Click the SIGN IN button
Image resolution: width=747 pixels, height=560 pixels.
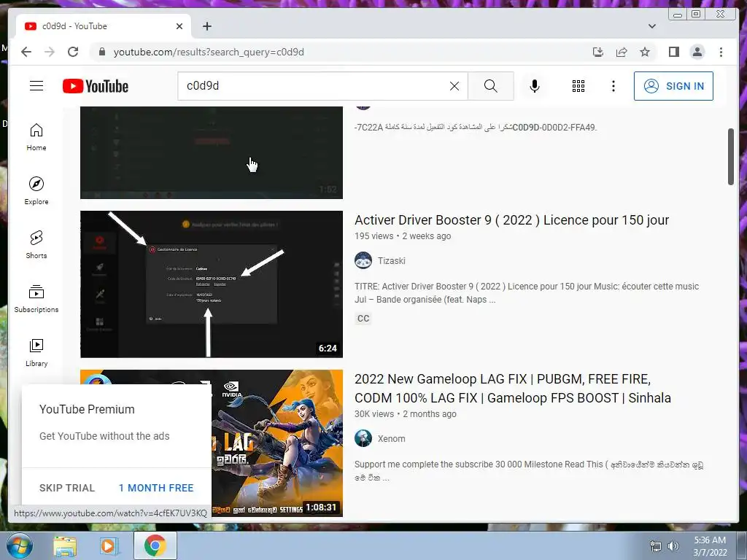pos(673,86)
